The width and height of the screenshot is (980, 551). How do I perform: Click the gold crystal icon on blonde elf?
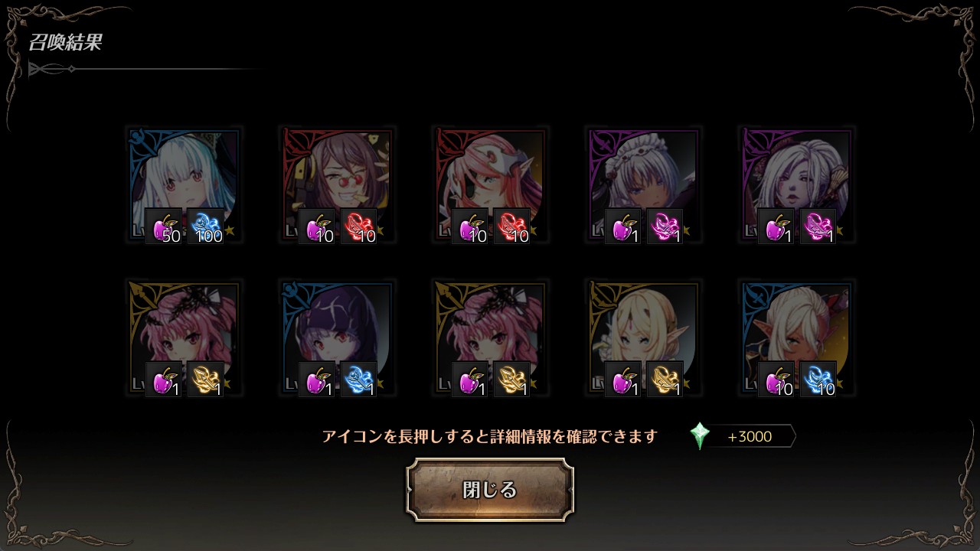pyautogui.click(x=665, y=380)
